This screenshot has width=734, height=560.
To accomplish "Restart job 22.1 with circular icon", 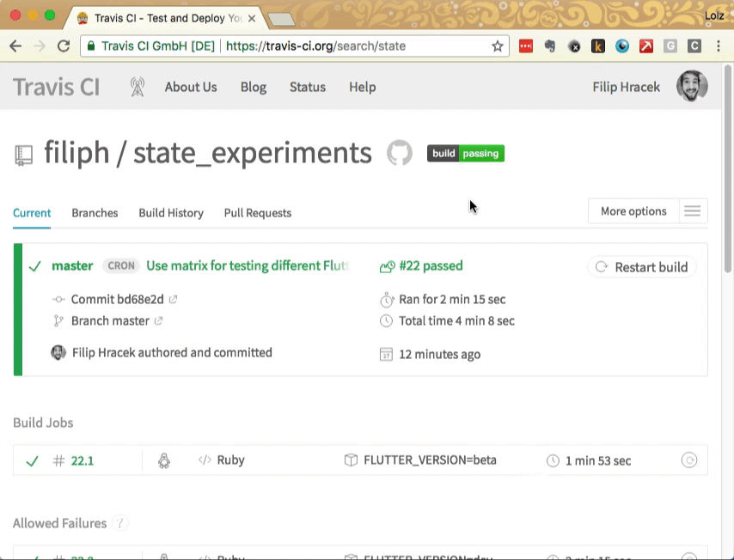I will point(689,460).
